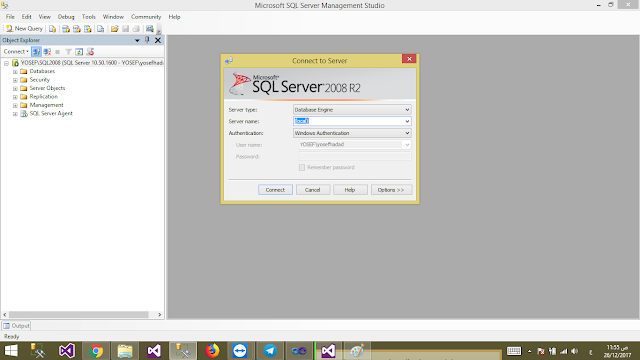The image size is (640, 360).
Task: Select the Replication tree item
Action: pos(43,97)
